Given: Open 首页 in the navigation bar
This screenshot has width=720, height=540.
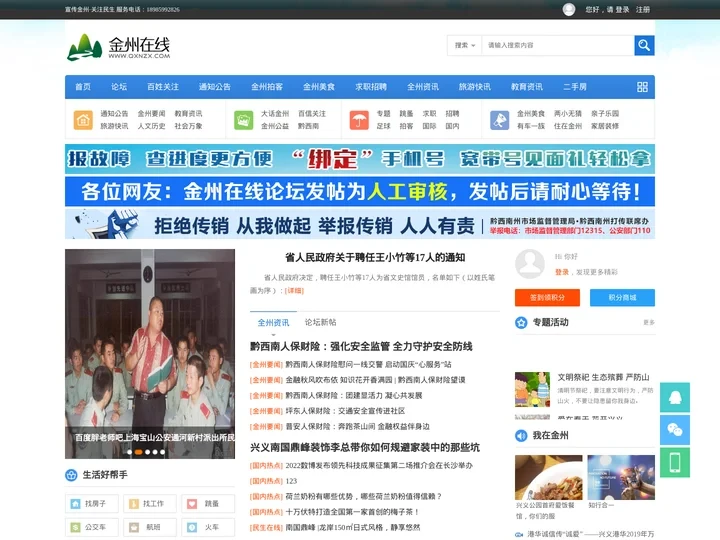Looking at the screenshot, I should [83, 87].
